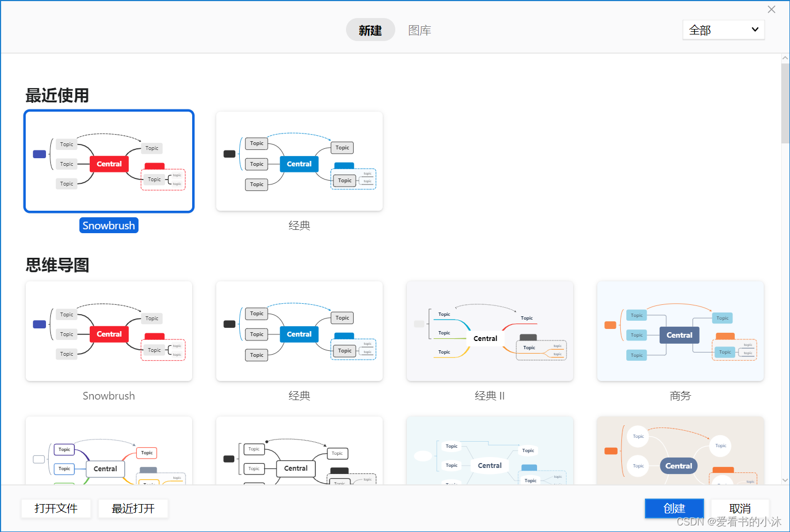Click the 最近使用 section heading
This screenshot has height=532, width=790.
click(57, 95)
